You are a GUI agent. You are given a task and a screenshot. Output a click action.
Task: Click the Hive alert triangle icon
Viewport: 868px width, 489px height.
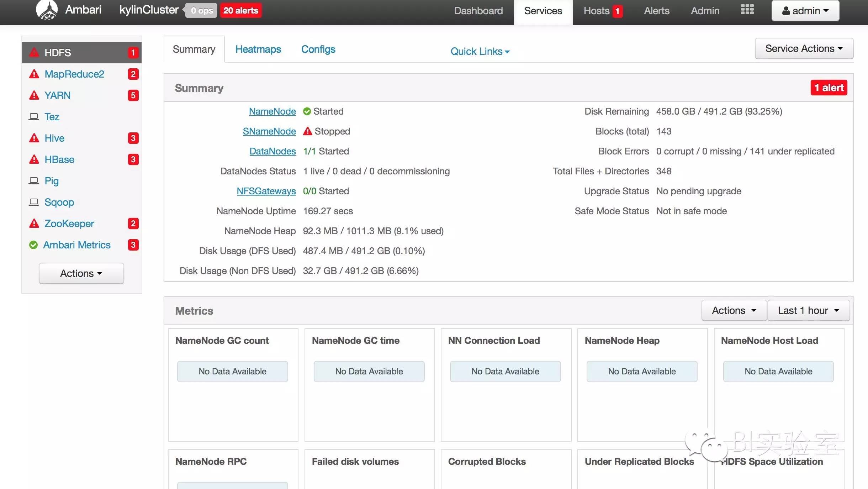tap(34, 138)
